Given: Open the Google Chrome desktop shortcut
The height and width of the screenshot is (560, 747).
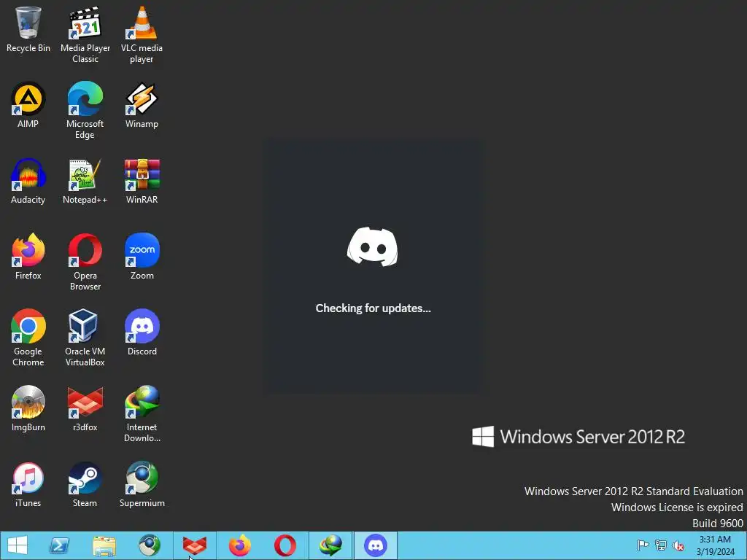Looking at the screenshot, I should [28, 338].
